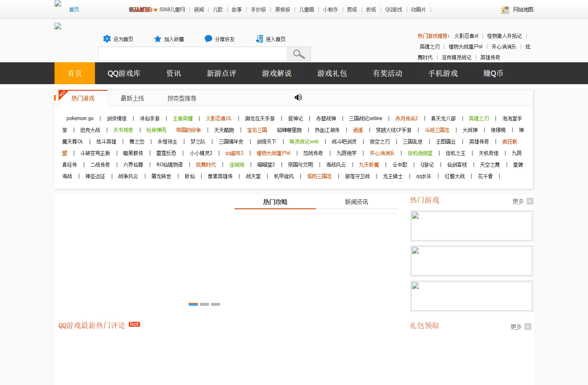Open the 黑板报 top bar link
Image resolution: width=588 pixels, height=385 pixels.
coord(283,9)
